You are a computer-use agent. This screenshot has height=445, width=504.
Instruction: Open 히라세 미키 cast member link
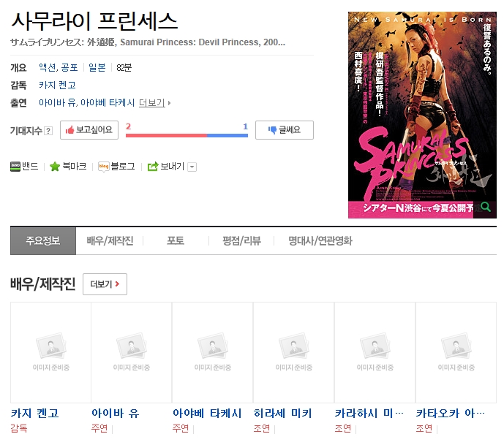click(282, 414)
